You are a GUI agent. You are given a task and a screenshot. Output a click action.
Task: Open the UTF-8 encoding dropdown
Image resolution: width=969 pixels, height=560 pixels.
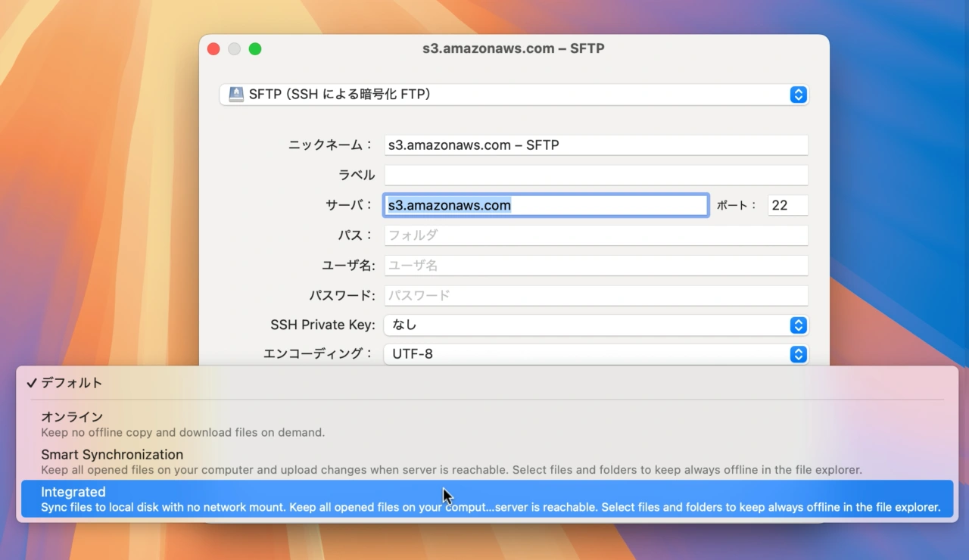pos(798,354)
